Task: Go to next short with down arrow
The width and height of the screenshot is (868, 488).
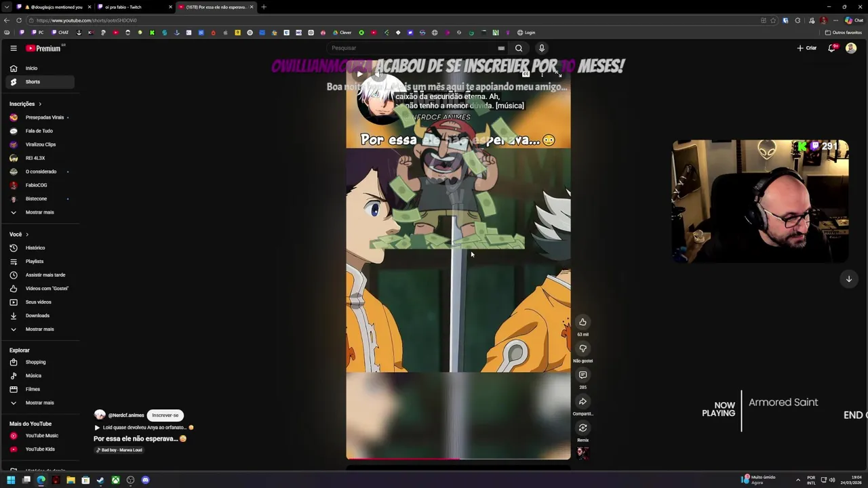Action: (x=848, y=279)
